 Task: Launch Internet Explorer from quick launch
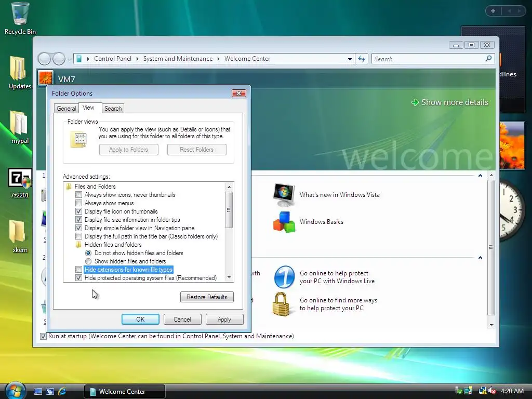(62, 392)
